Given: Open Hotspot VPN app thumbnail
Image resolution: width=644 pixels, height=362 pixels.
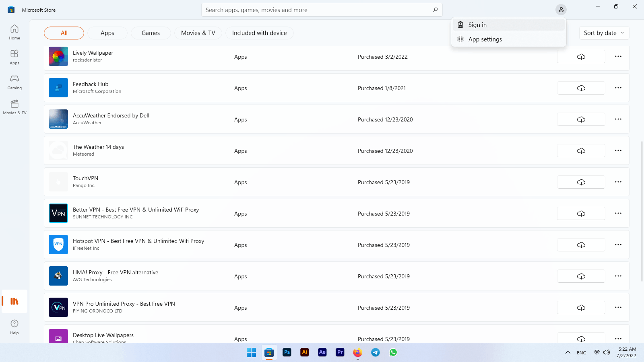Looking at the screenshot, I should (x=58, y=245).
